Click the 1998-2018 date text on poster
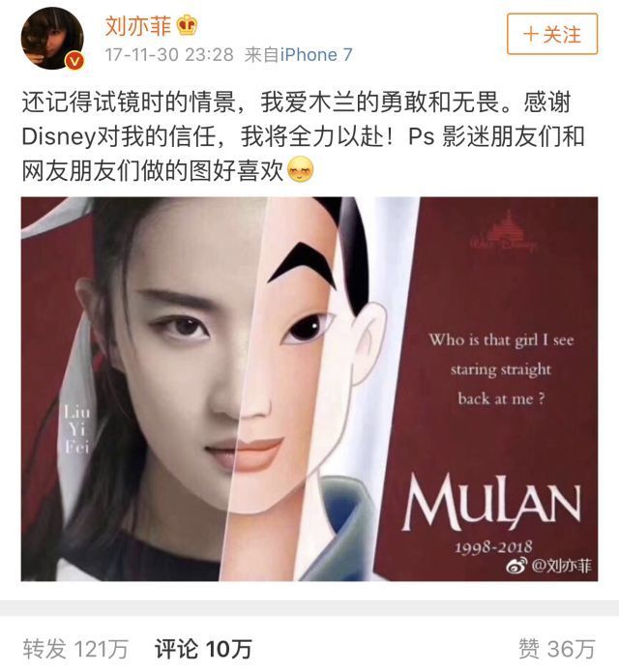The image size is (619, 672). pyautogui.click(x=493, y=547)
